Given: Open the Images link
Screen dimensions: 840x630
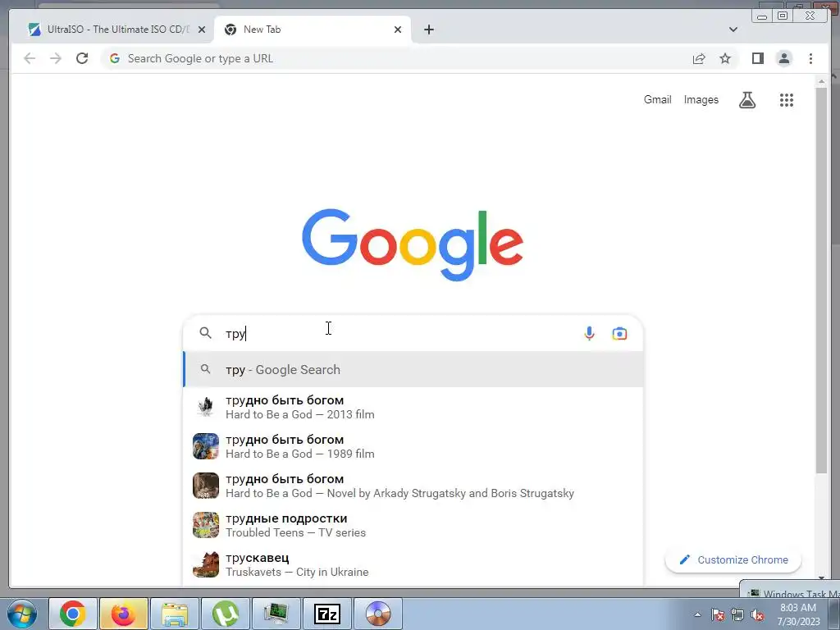Looking at the screenshot, I should pos(701,99).
